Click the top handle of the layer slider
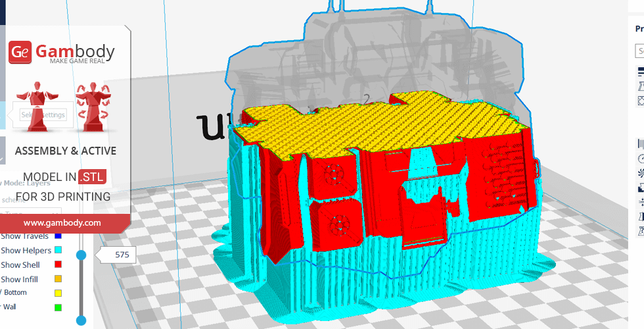644x329 pixels. [x=81, y=255]
